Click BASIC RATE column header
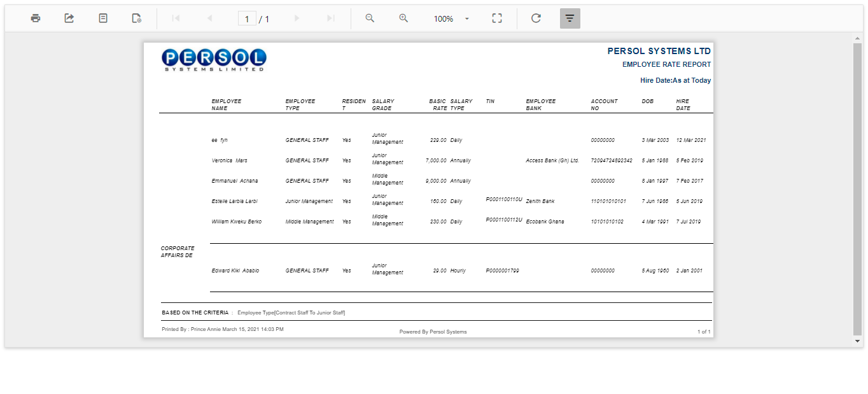The height and width of the screenshot is (394, 868). 438,105
